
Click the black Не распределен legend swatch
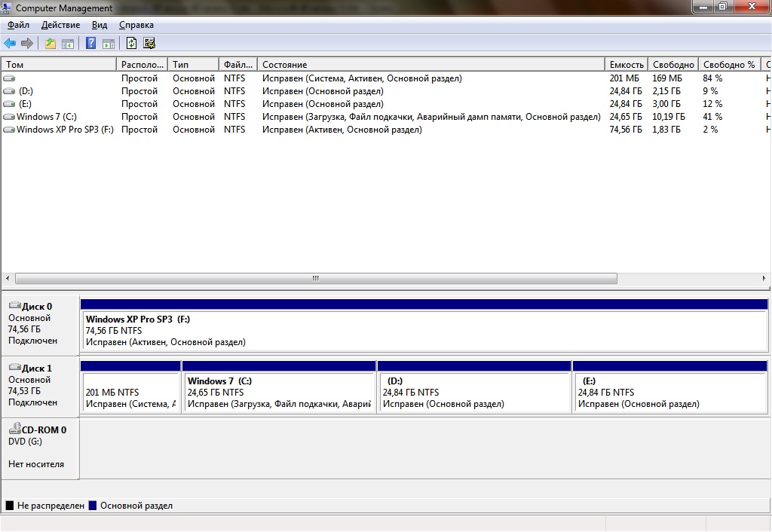click(9, 506)
